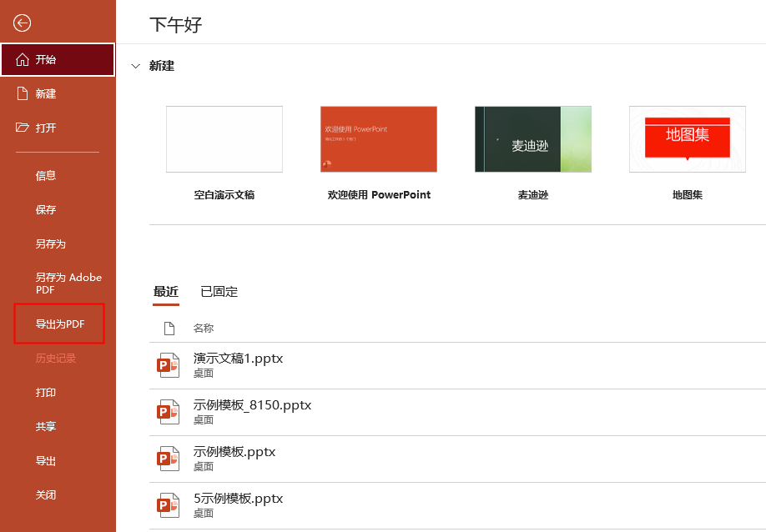Switch to the 已固定 tab
The image size is (766, 532).
(219, 292)
